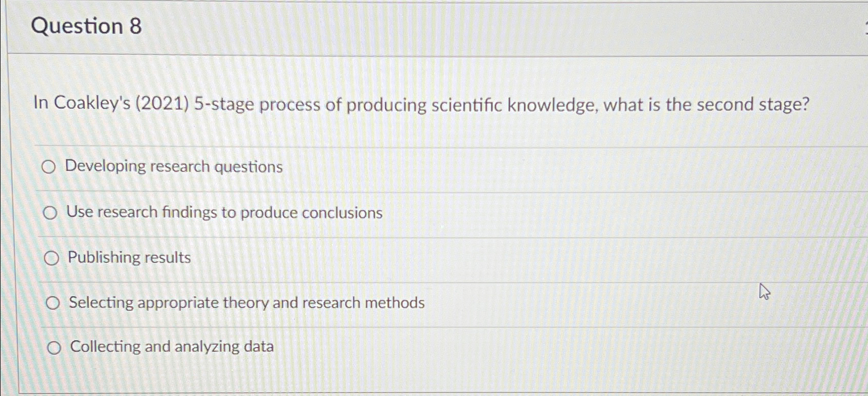Click the question text about Coakley's 5-stage process

419,105
